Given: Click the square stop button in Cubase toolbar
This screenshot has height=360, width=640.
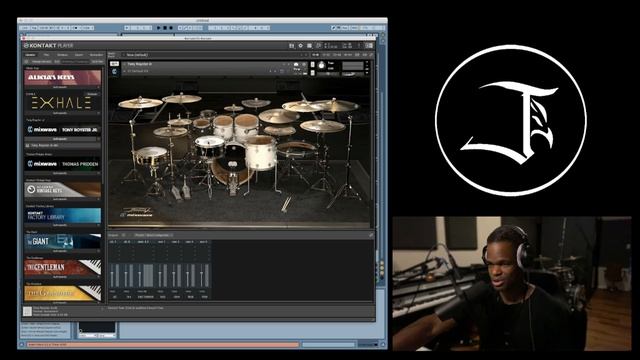Looking at the screenshot, I should click(164, 28).
